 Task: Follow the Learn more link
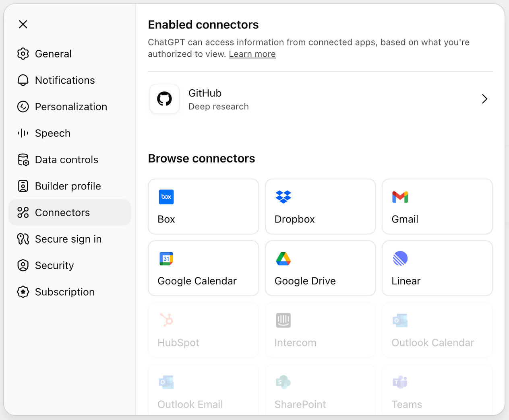[x=252, y=54]
